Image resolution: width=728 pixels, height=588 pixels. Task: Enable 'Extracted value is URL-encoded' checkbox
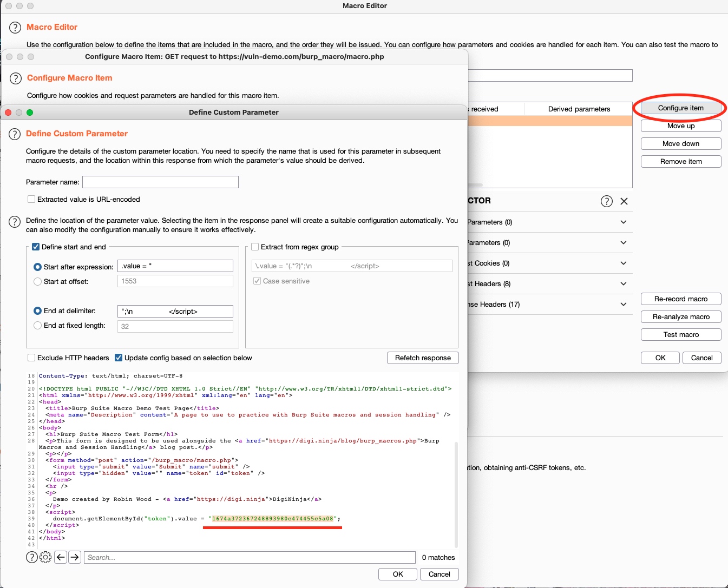31,199
